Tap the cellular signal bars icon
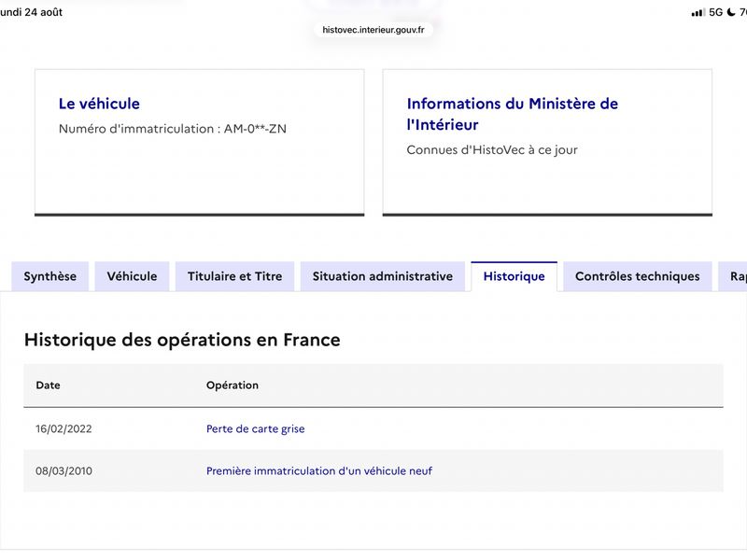747x560 pixels. tap(698, 12)
